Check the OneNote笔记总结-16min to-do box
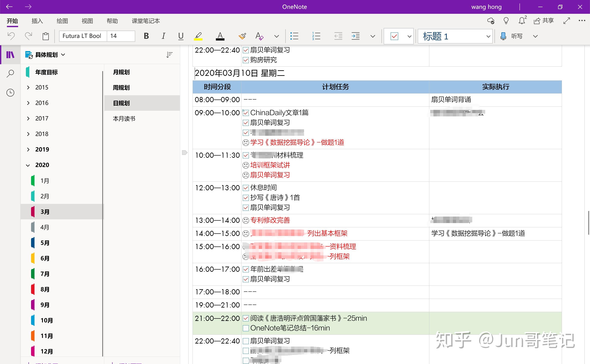The width and height of the screenshot is (590, 364). tap(245, 328)
